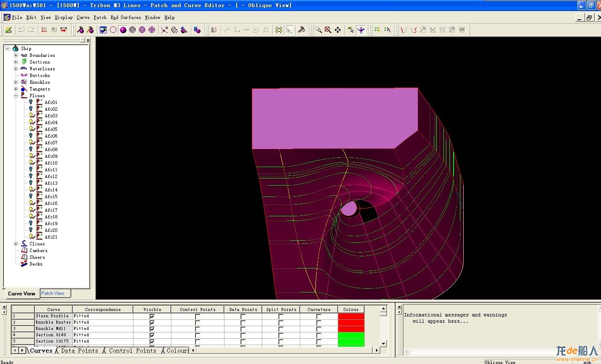The width and height of the screenshot is (601, 364).
Task: Close the informational messages panel
Action: (399, 307)
